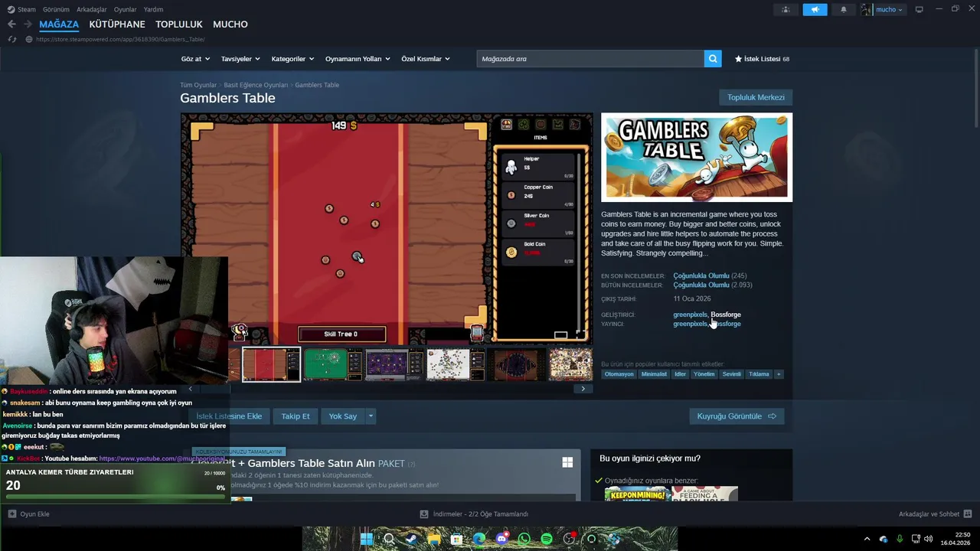
Task: Switch to the TOPLULUK tab
Action: point(179,24)
